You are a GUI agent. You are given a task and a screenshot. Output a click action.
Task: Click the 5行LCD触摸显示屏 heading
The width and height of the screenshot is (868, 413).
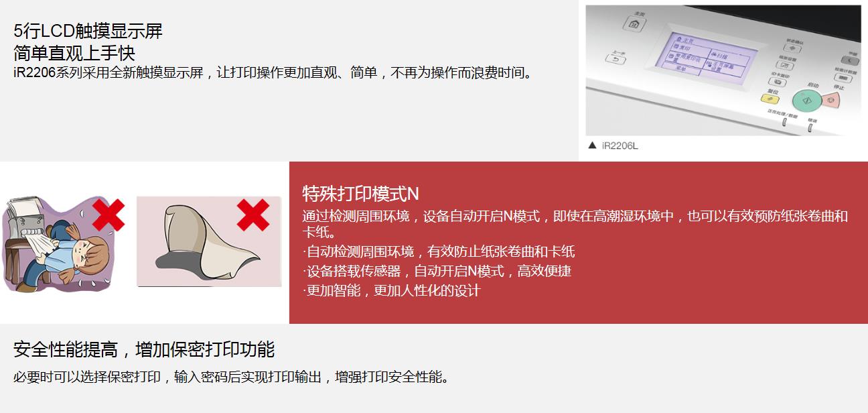(x=88, y=31)
